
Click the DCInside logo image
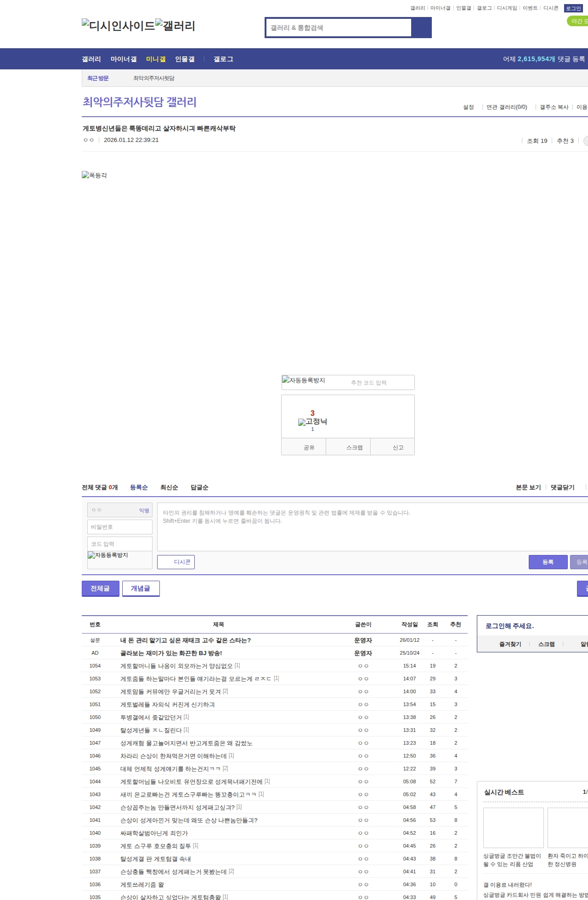(118, 26)
